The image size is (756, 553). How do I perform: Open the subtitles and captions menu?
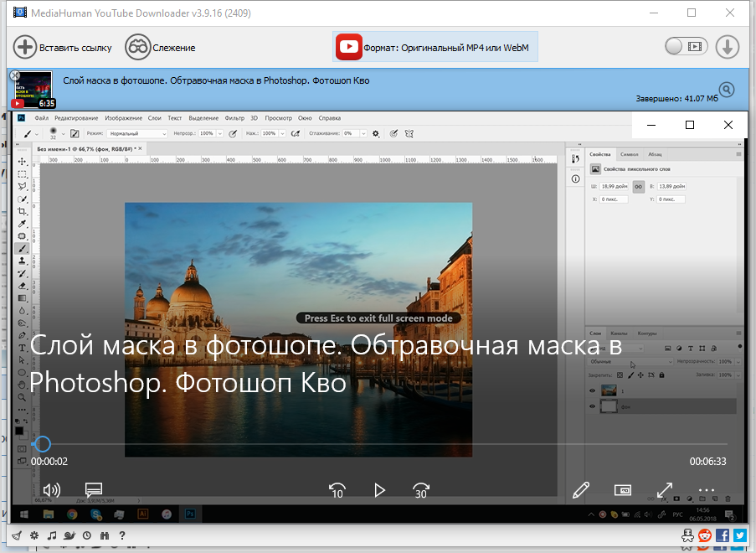pyautogui.click(x=94, y=490)
